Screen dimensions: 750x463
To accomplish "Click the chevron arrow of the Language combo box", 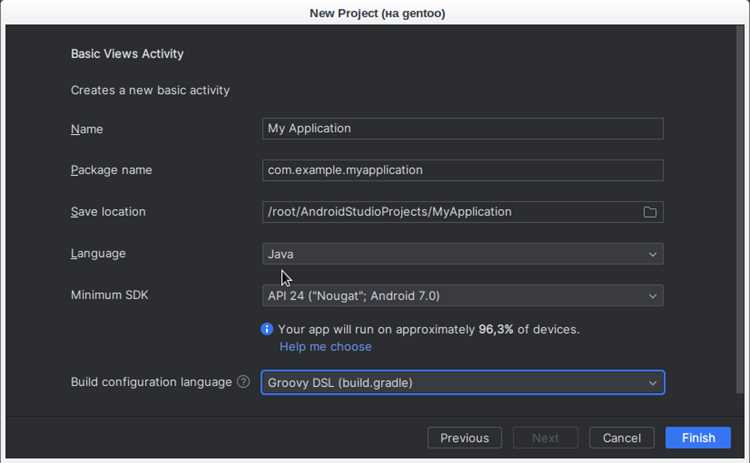I will click(x=652, y=254).
